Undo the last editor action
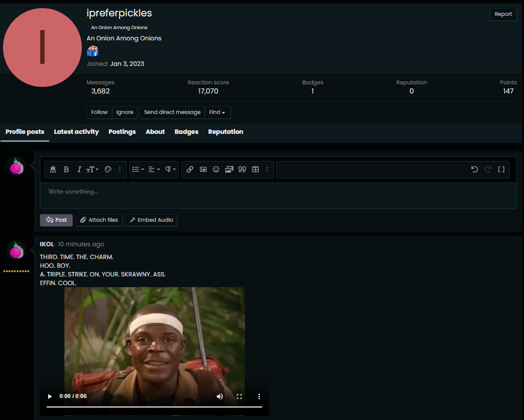524x420 pixels. coord(474,170)
